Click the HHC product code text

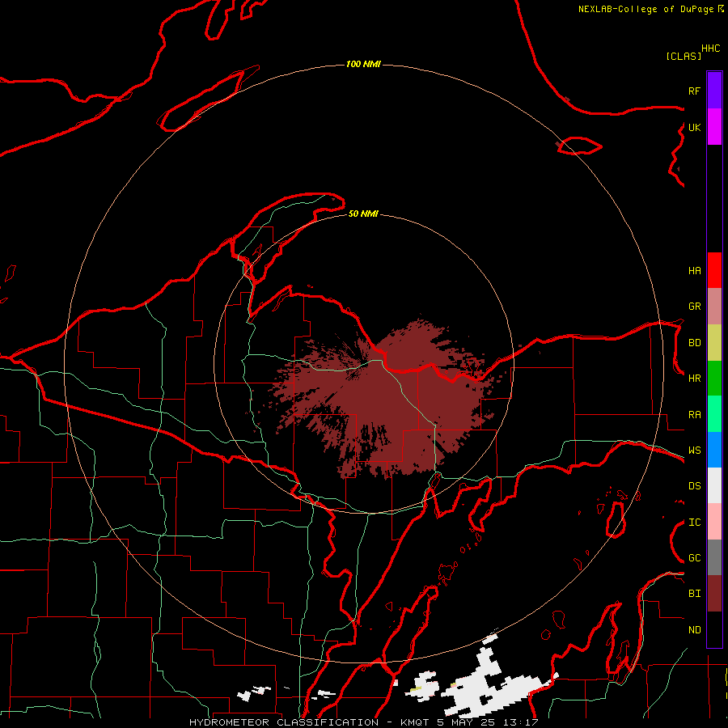click(x=710, y=49)
